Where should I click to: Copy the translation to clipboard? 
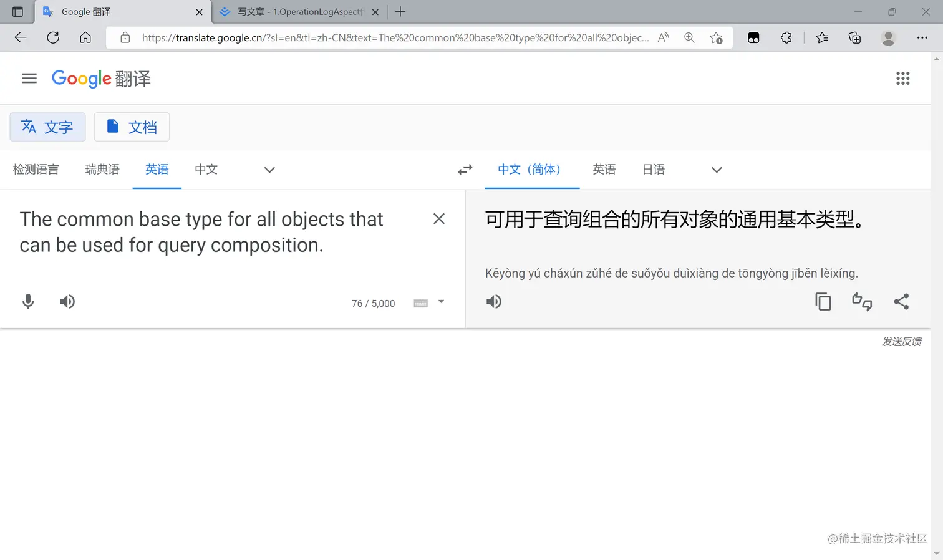pos(823,302)
